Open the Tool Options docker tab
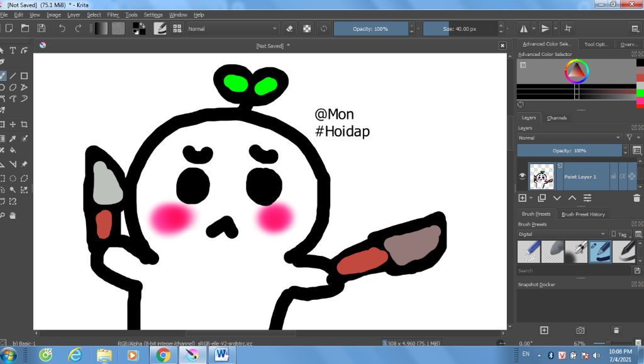The height and width of the screenshot is (364, 644). (596, 44)
